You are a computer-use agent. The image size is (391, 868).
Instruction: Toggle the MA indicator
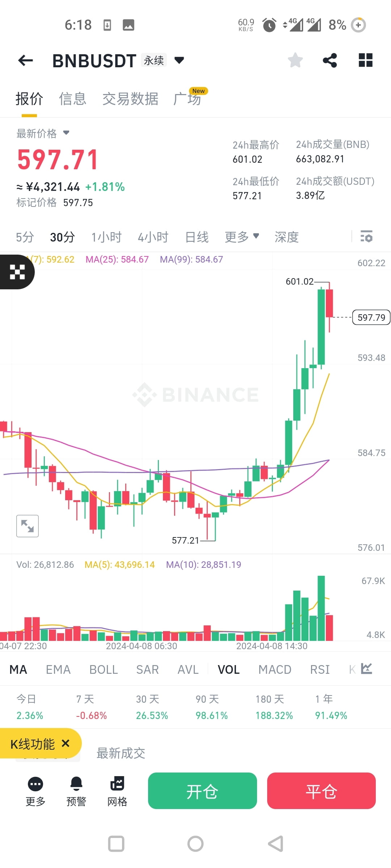tap(18, 669)
